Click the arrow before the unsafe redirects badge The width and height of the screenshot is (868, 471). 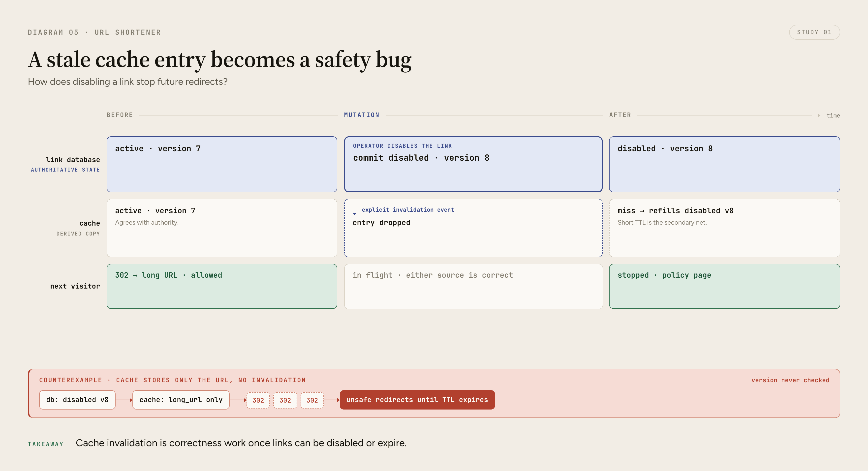(x=332, y=400)
